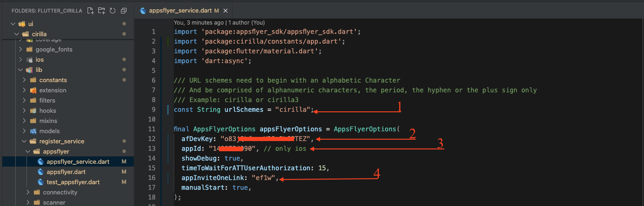Screen dimensions: 644x206
Task: Collapse all folders using the header icon
Action: coord(123,10)
